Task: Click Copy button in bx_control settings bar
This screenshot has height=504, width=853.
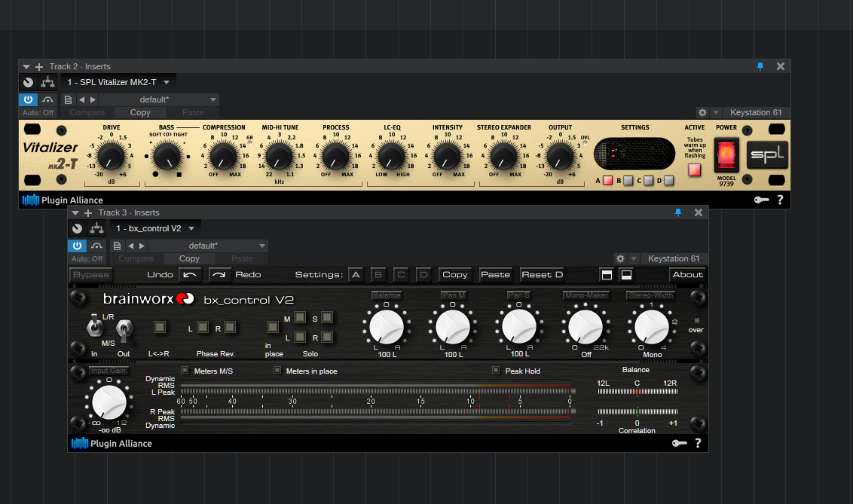Action: 455,274
